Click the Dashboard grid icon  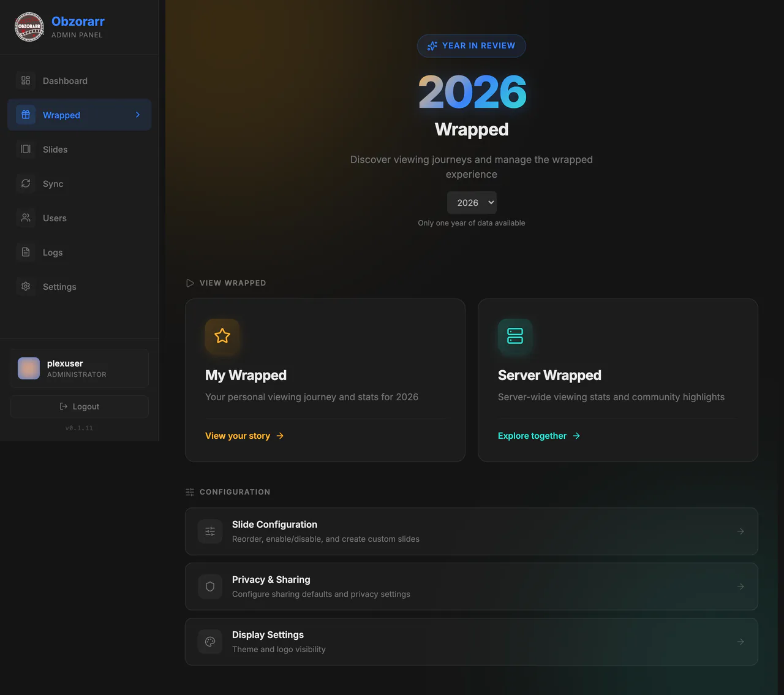pos(26,80)
